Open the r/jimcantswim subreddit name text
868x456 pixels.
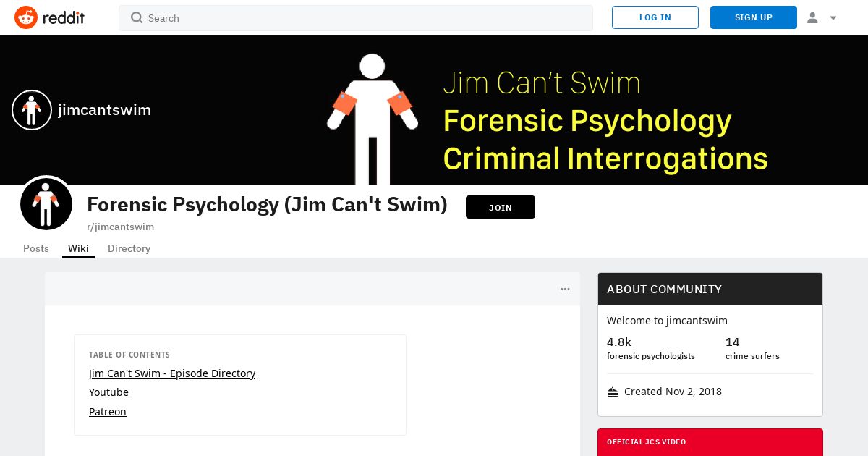(120, 227)
